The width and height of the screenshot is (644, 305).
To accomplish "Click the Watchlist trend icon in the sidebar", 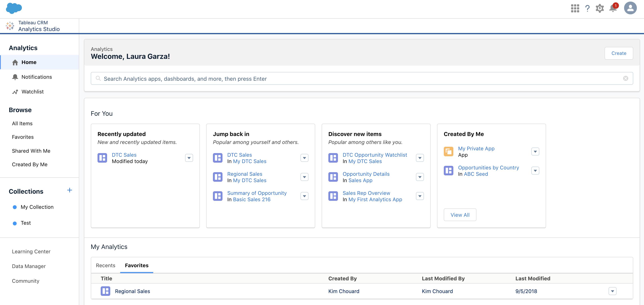I will tap(15, 92).
